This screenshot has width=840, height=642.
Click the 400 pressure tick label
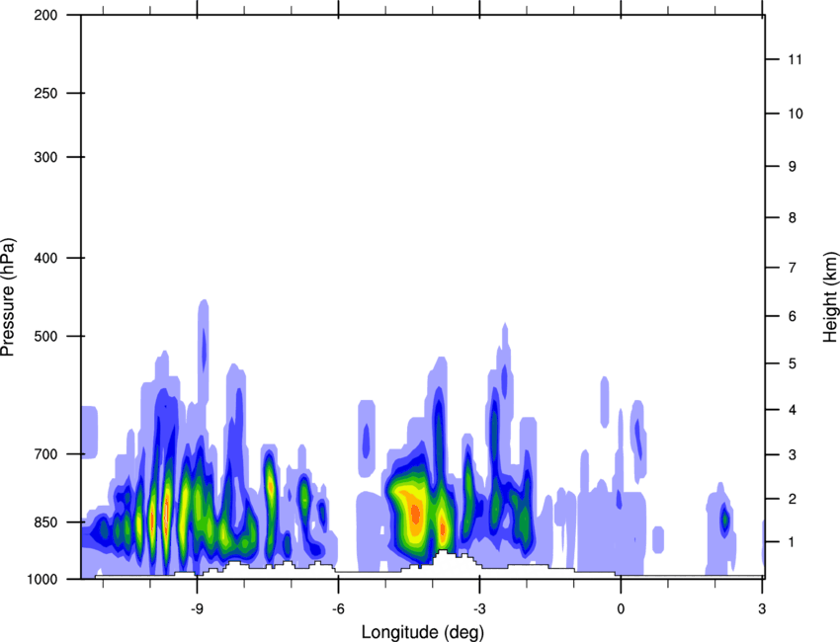(45, 258)
